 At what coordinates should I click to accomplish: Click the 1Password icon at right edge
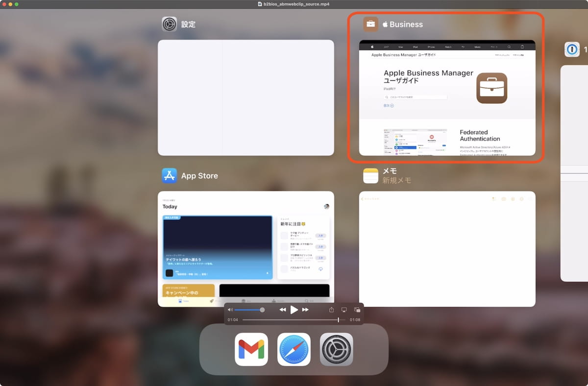tap(572, 49)
